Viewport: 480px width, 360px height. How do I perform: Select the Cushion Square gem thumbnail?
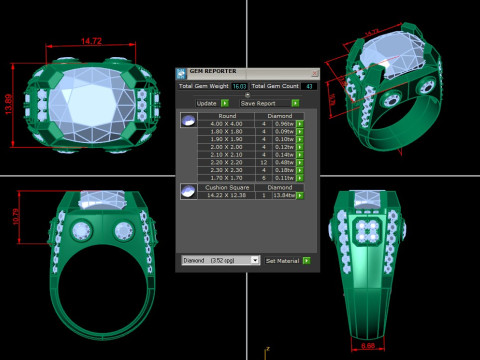(x=189, y=191)
